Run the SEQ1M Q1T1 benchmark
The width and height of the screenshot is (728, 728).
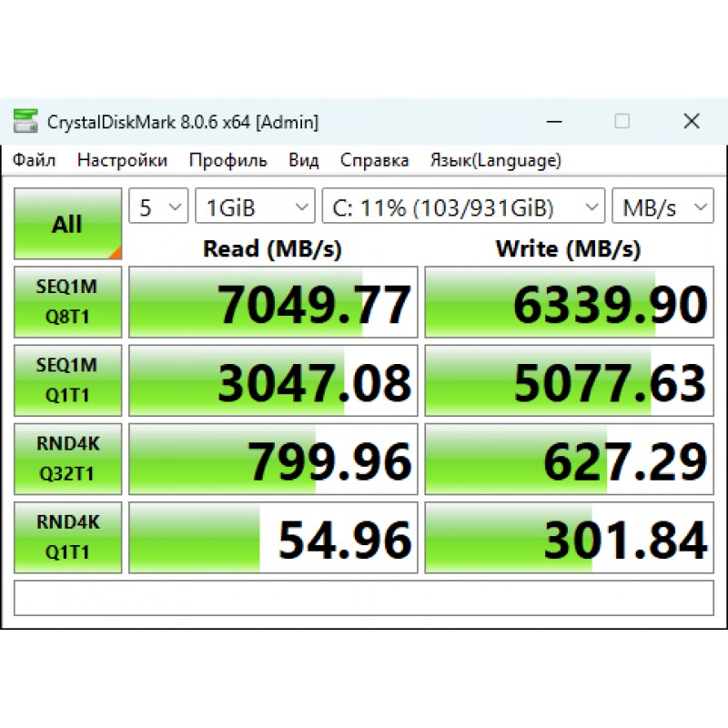point(67,380)
